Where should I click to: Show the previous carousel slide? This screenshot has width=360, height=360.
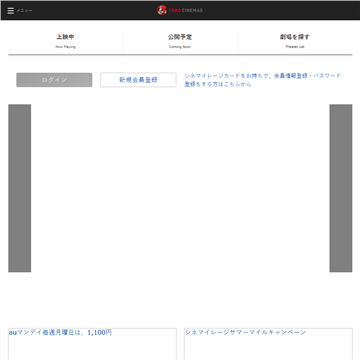coord(20,188)
